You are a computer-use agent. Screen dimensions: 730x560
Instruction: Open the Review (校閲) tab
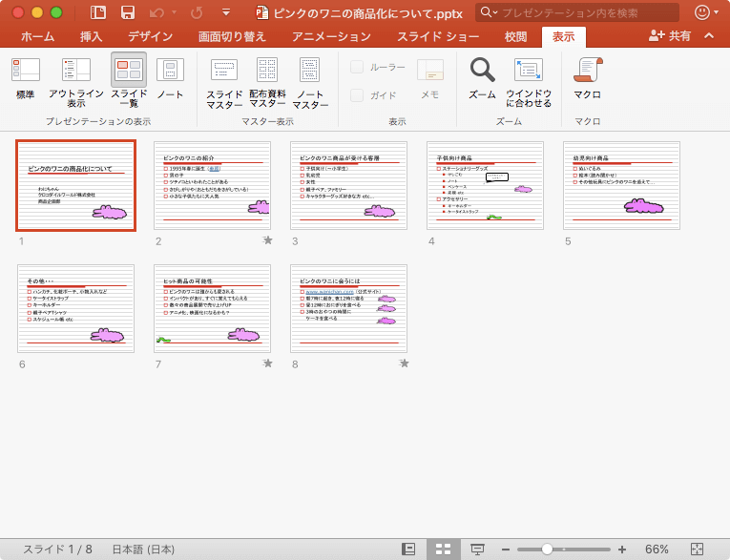516,36
